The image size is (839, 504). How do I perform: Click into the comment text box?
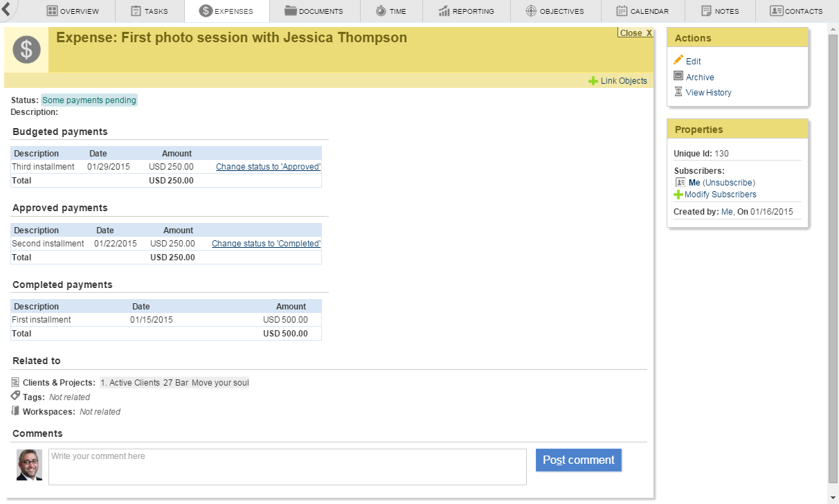[x=287, y=467]
